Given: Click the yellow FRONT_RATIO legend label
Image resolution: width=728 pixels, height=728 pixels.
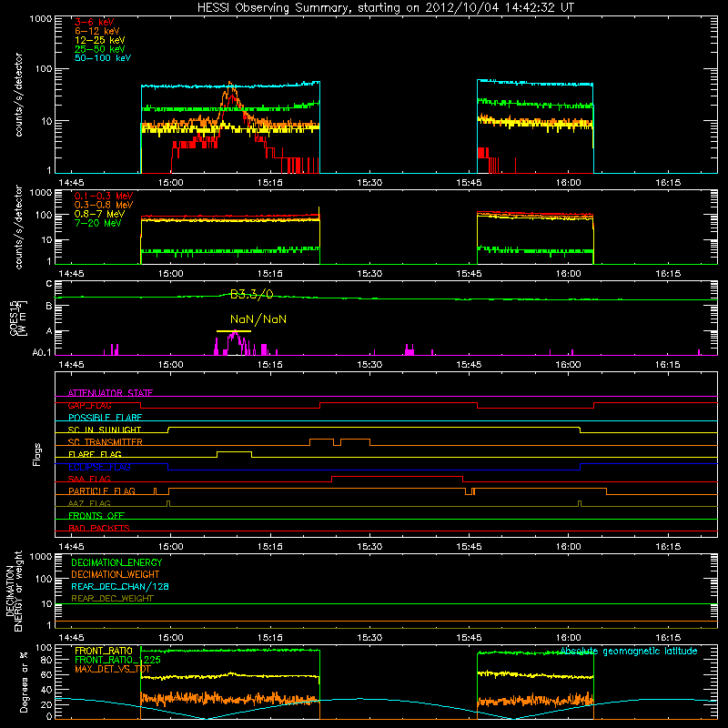Looking at the screenshot, I should point(104,651).
